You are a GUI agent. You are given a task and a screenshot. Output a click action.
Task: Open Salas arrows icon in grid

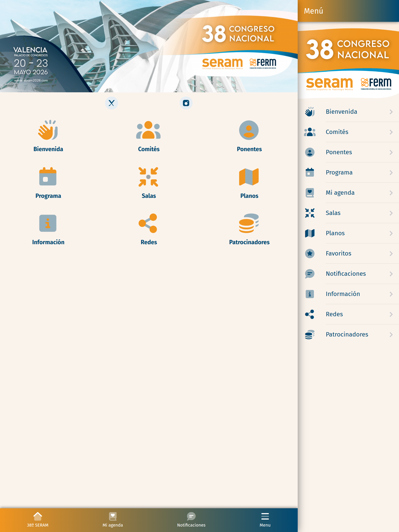(x=148, y=177)
